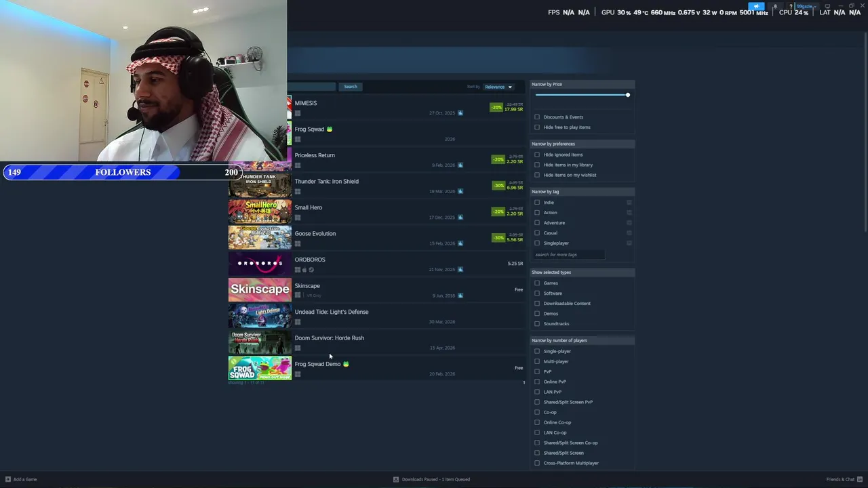Click the OROBOROS game thumbnail
This screenshot has width=868, height=488.
click(260, 264)
